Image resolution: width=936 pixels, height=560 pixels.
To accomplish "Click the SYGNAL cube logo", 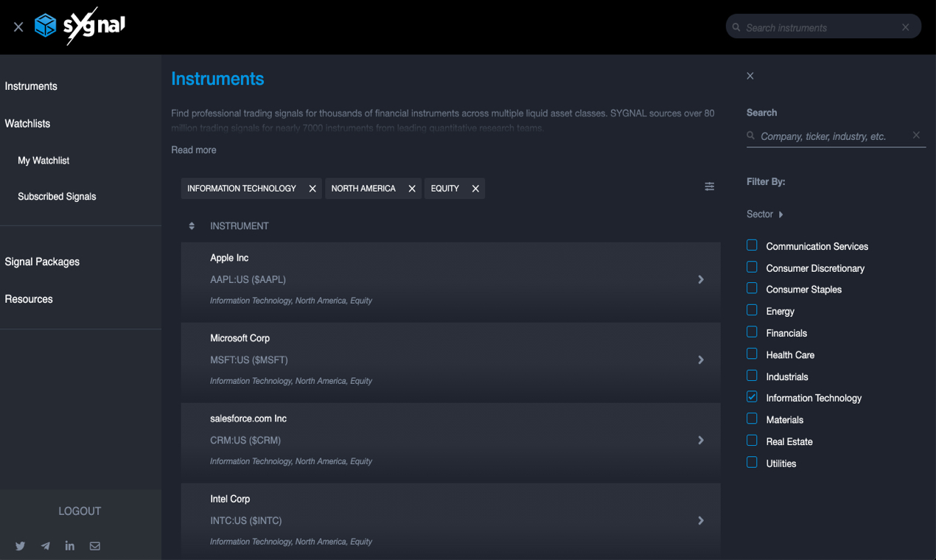I will coord(46,26).
